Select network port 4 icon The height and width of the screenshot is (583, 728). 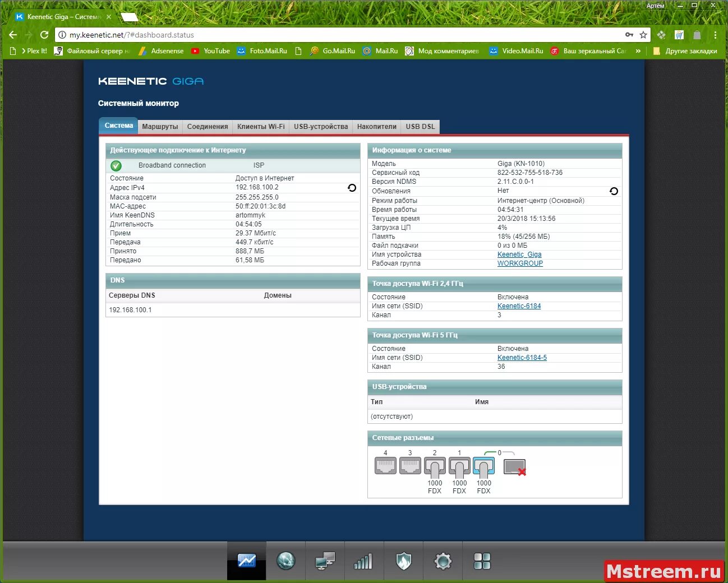tap(385, 465)
